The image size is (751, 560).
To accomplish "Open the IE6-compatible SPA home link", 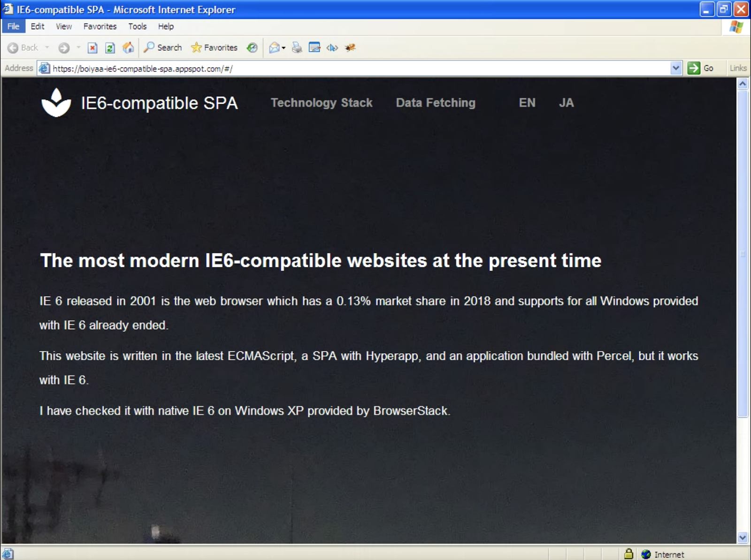I will click(160, 103).
